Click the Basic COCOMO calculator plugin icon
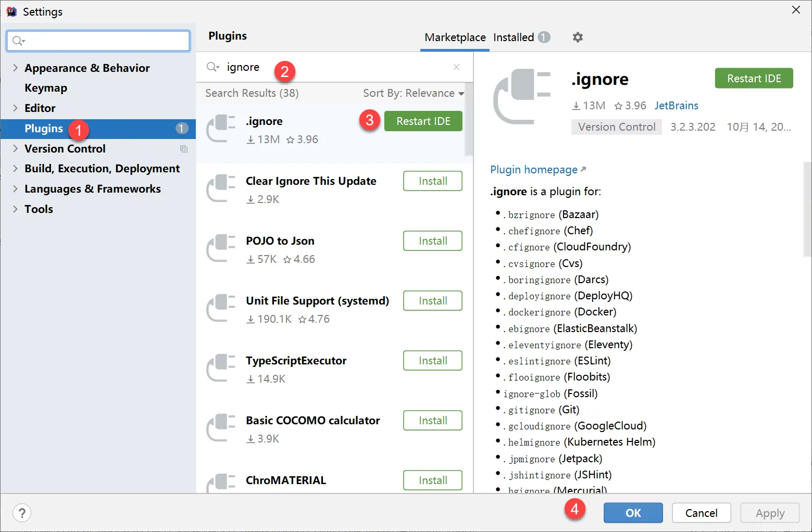Image resolution: width=812 pixels, height=532 pixels. pyautogui.click(x=221, y=428)
